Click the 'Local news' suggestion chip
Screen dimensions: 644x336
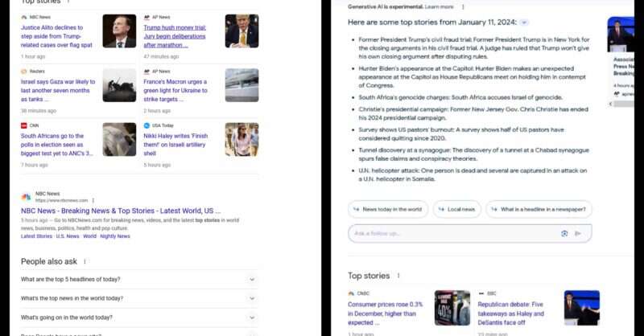457,209
